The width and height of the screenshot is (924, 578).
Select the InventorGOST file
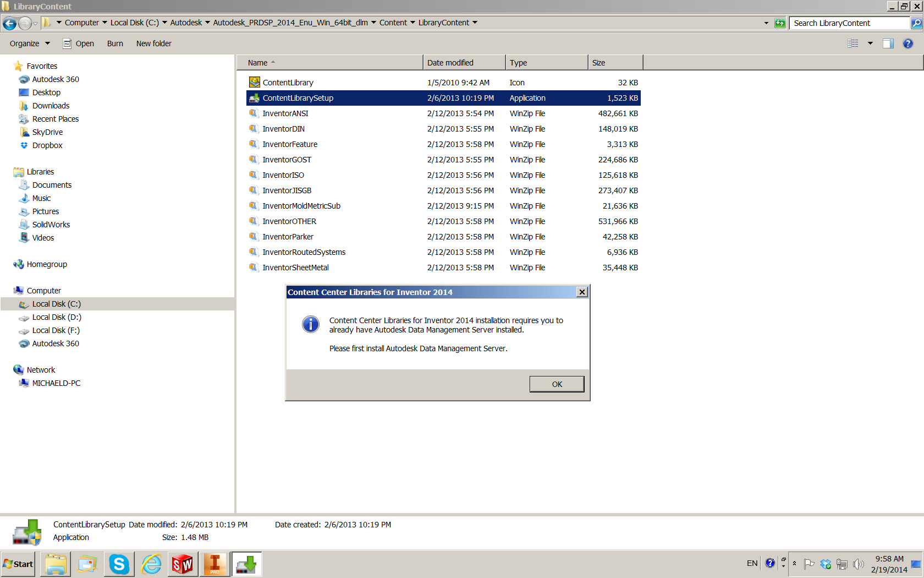443,160
